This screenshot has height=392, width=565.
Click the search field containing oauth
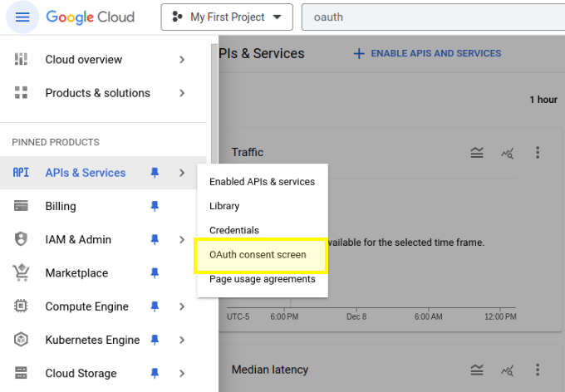click(433, 17)
